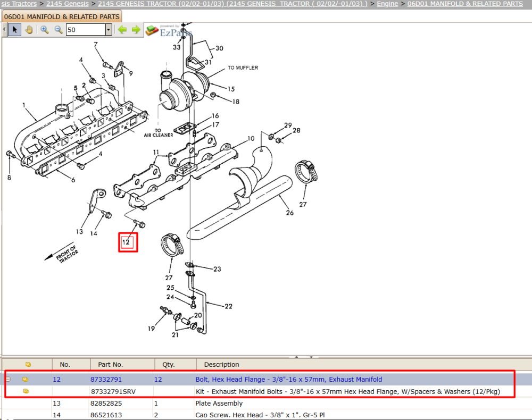The width and height of the screenshot is (532, 420).
Task: Select the hand pan tool
Action: coord(29,30)
